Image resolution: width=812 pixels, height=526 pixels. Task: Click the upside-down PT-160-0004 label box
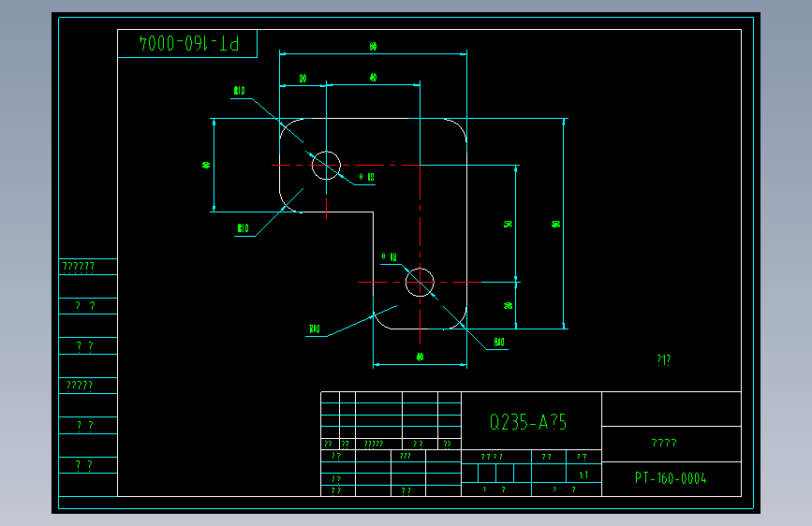[187, 43]
